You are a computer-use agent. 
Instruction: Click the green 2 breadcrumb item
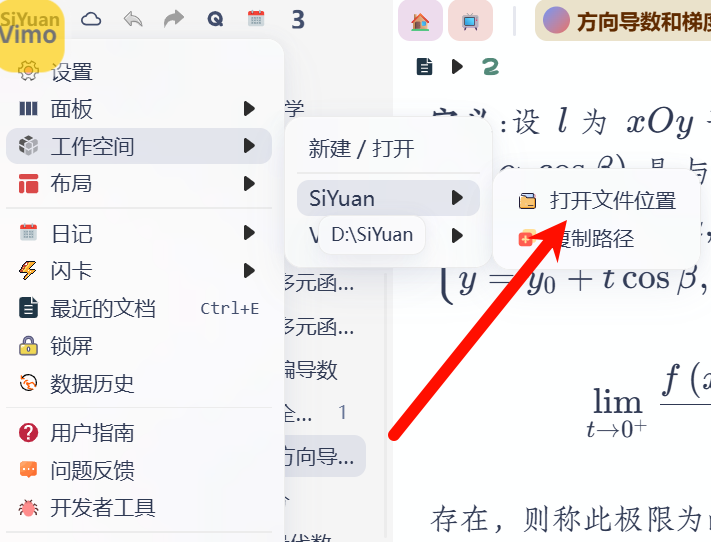pos(491,67)
